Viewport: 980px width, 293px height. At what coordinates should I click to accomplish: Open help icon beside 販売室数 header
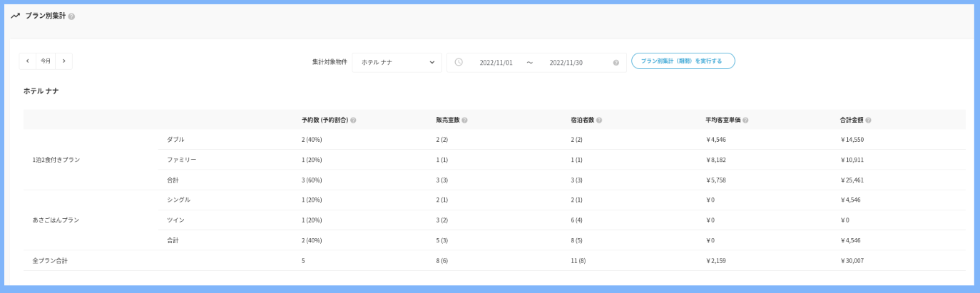(x=464, y=120)
